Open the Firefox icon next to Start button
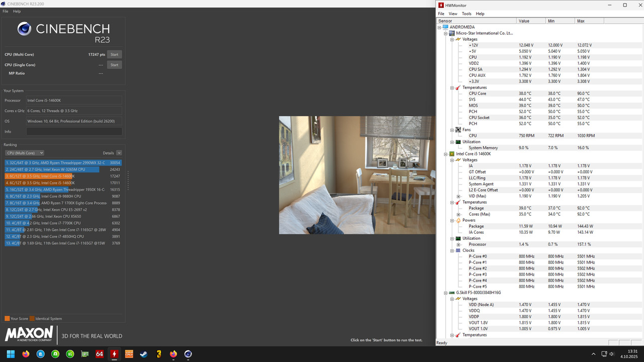The image size is (644, 362). click(26, 354)
